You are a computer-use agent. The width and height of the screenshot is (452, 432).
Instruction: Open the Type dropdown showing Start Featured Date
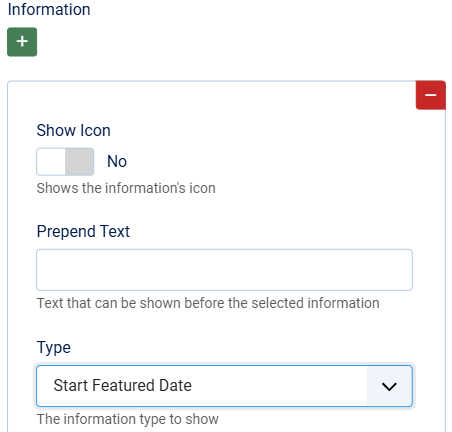[224, 386]
